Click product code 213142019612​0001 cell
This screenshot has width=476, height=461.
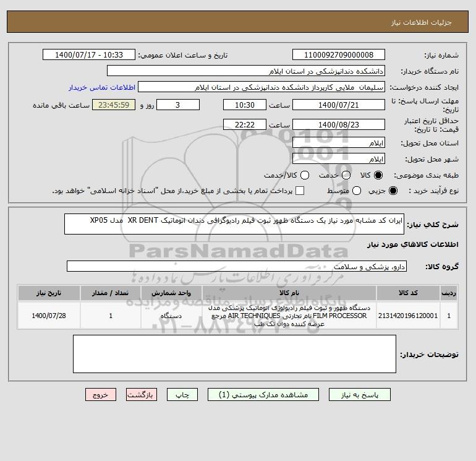[408, 316]
